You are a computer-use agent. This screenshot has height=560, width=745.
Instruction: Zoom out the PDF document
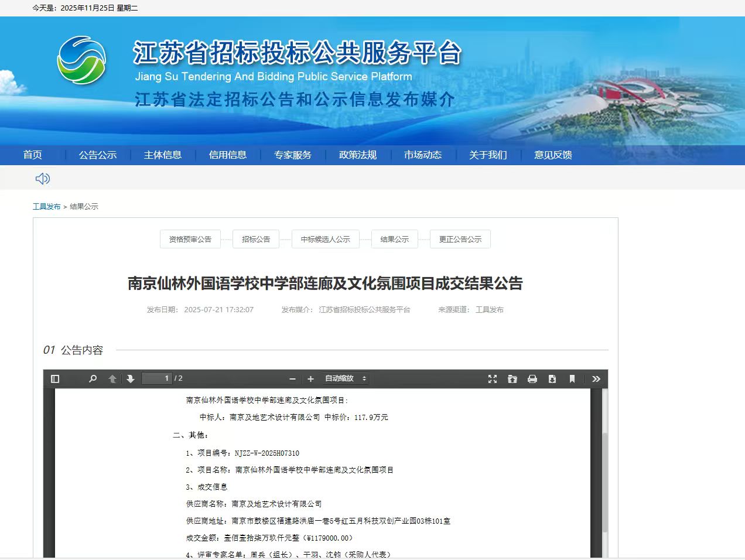[292, 379]
